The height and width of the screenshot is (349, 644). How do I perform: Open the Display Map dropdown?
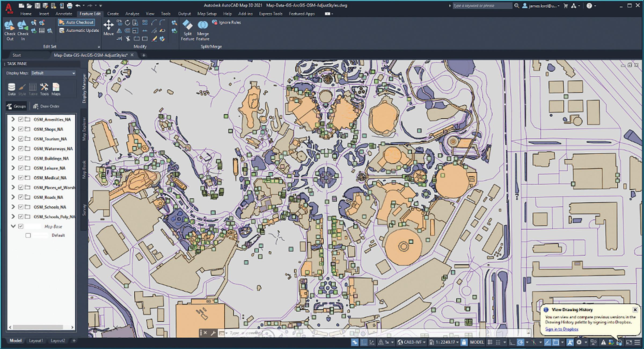(x=53, y=73)
